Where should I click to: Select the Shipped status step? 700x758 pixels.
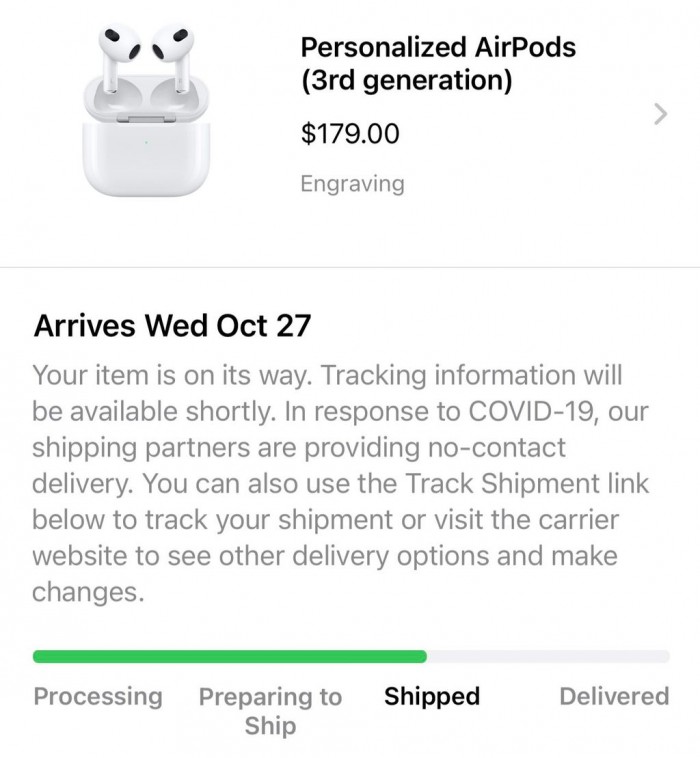coord(432,696)
